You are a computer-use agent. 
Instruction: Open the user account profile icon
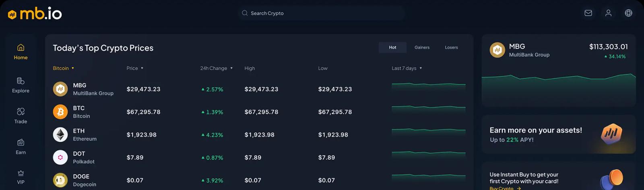pos(608,13)
